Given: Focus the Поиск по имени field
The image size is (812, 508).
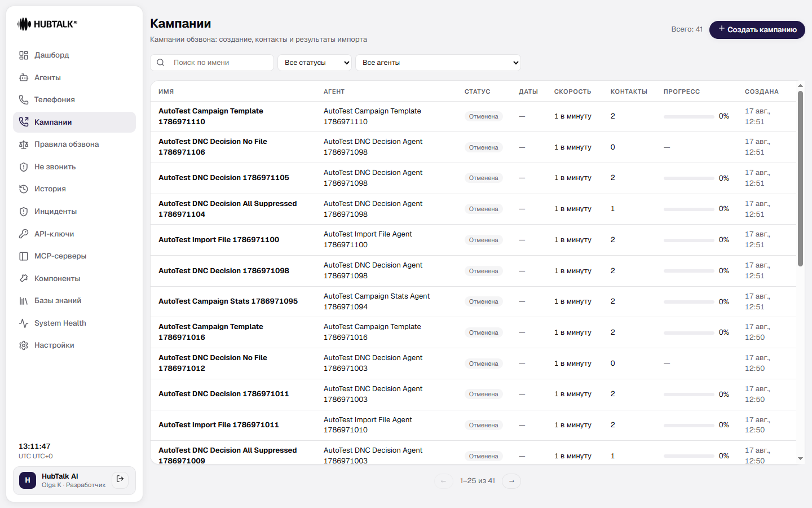Looking at the screenshot, I should (212, 63).
